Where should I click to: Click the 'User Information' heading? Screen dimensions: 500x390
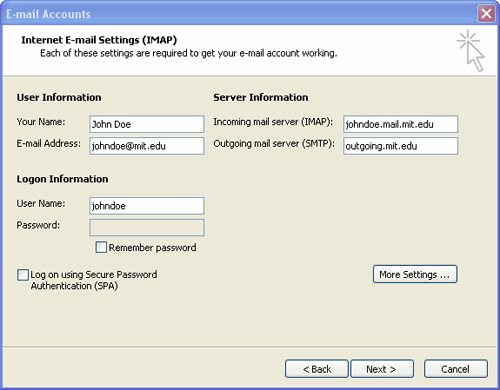click(x=59, y=97)
